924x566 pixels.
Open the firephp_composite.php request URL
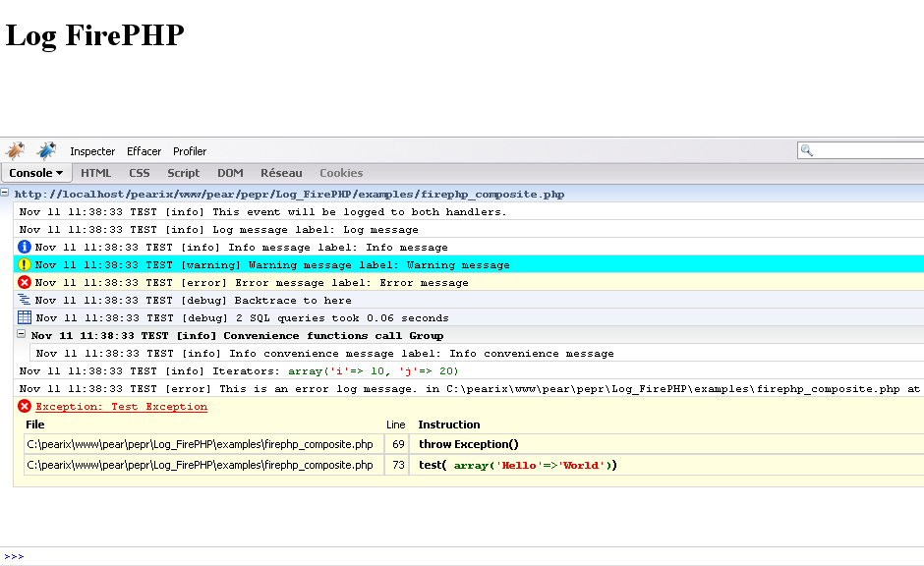[x=289, y=195]
